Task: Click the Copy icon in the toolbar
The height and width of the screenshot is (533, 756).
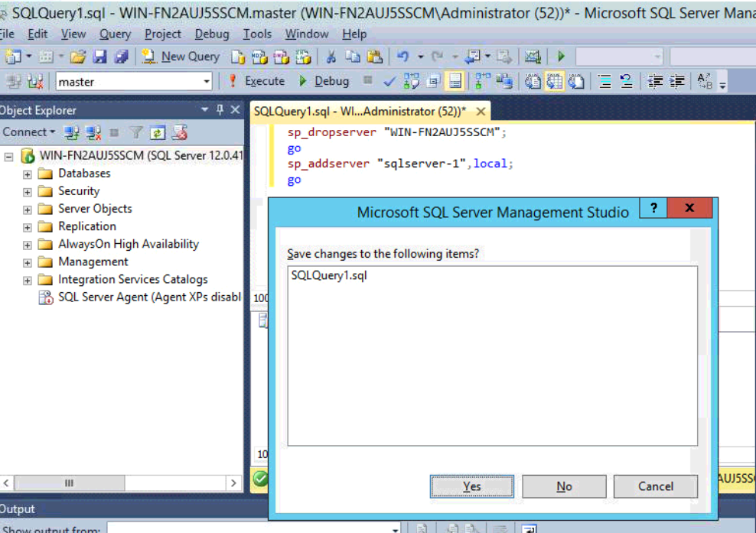Action: tap(353, 57)
